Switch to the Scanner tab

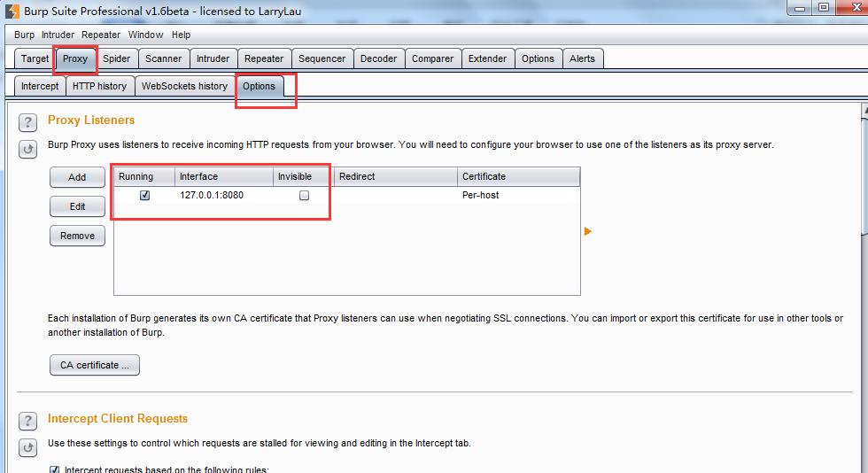click(x=163, y=58)
